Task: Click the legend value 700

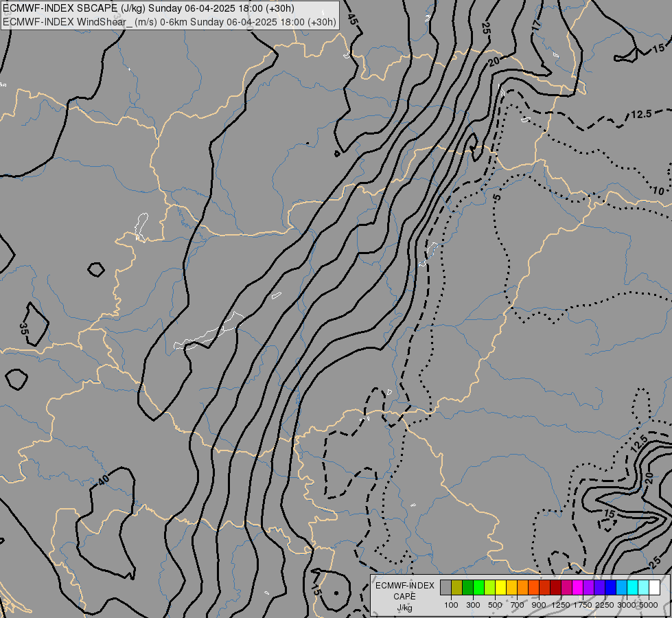Action: (x=518, y=605)
